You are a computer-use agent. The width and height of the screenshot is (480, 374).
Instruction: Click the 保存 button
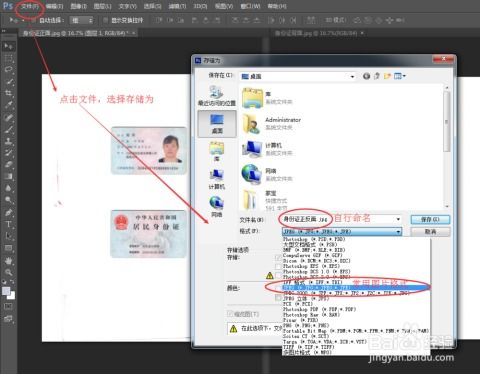[x=430, y=219]
